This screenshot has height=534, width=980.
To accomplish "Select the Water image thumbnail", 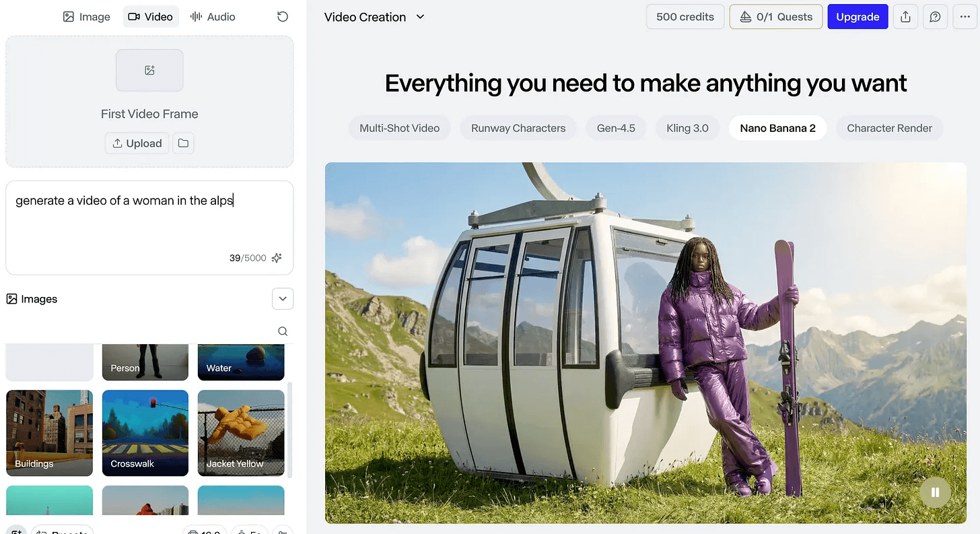I will [241, 362].
